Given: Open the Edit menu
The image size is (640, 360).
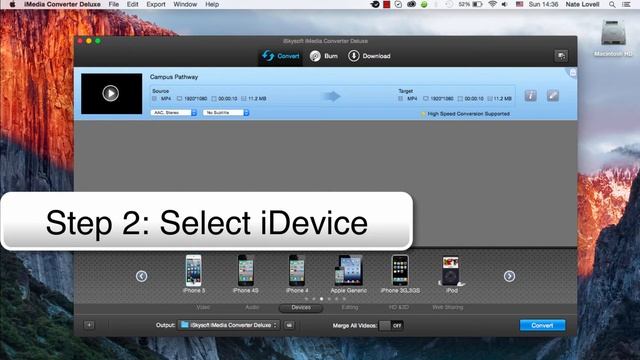Looking at the screenshot, I should [132, 4].
